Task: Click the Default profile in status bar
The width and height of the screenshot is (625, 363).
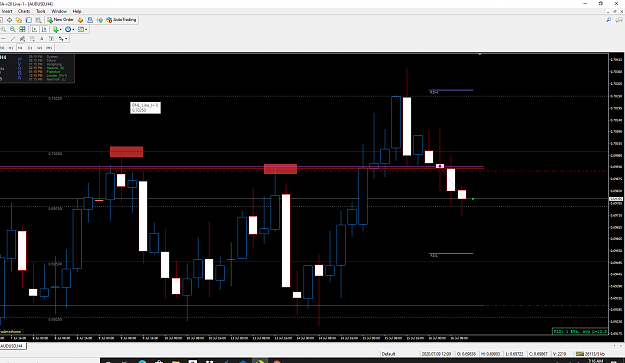Action: point(388,354)
